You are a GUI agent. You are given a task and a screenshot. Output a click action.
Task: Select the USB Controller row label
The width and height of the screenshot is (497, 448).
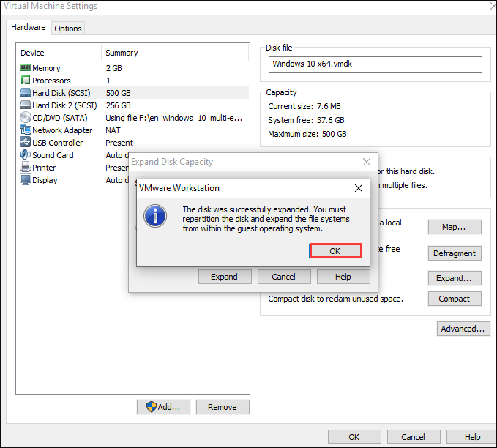pos(57,143)
